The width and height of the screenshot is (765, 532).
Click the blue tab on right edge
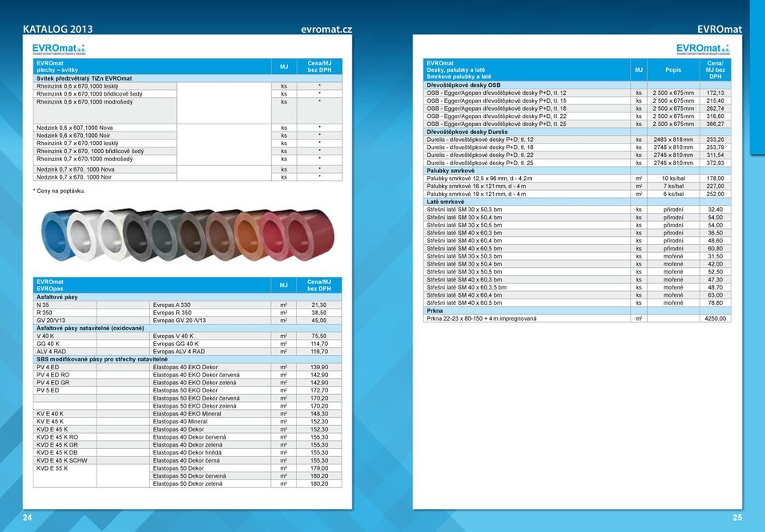coord(758,78)
